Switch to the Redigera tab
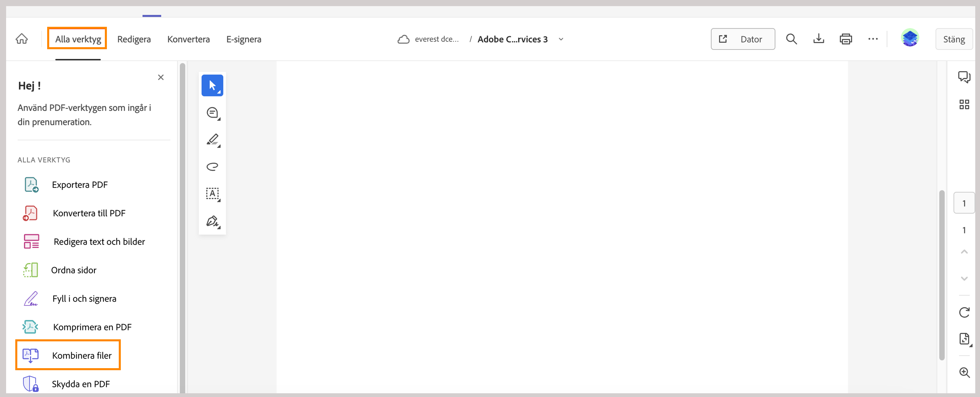980x397 pixels. click(134, 39)
